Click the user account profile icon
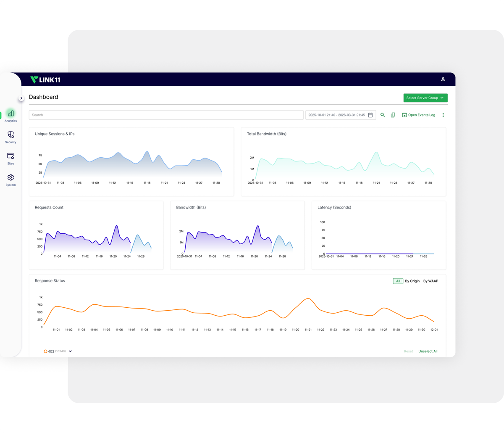 click(x=443, y=79)
